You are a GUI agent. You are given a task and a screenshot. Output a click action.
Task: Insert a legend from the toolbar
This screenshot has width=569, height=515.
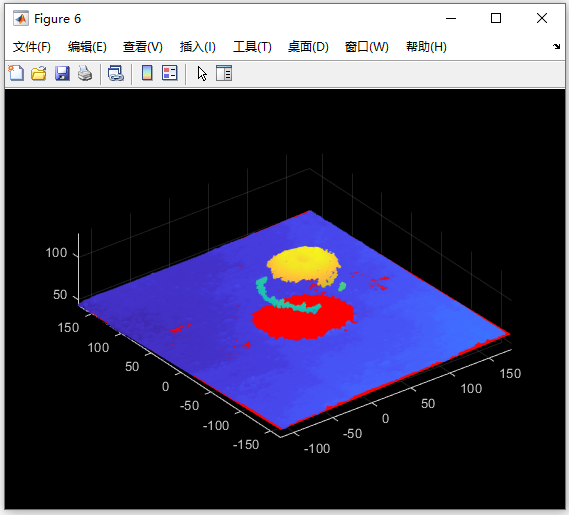coord(169,73)
